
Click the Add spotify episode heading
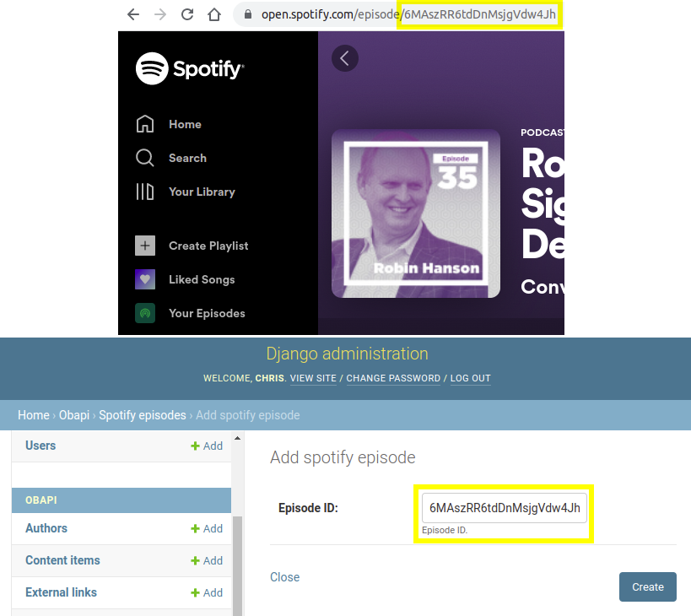tap(343, 457)
